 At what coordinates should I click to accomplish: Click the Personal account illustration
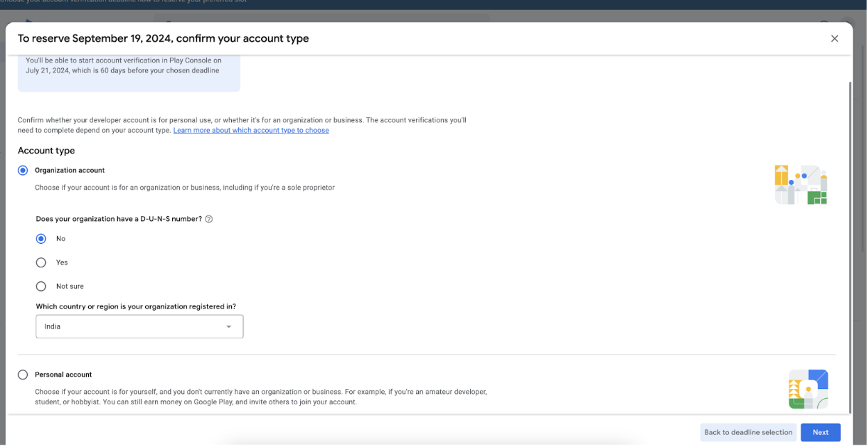pos(808,389)
